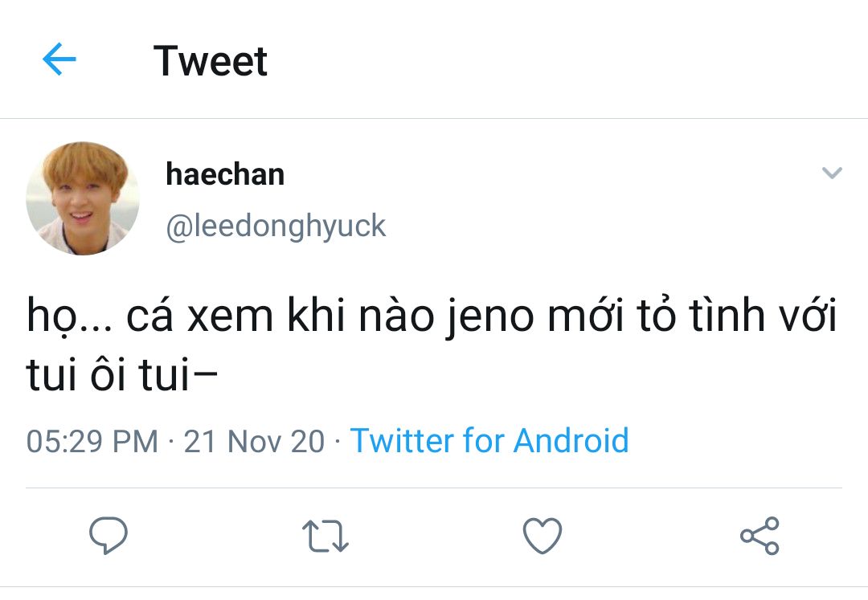Image resolution: width=868 pixels, height=600 pixels.
Task: Open the tweet options chevron menu
Action: 832,173
